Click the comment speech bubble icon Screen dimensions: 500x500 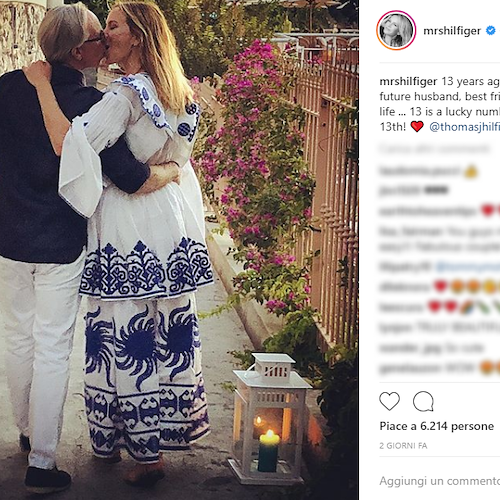pyautogui.click(x=423, y=401)
